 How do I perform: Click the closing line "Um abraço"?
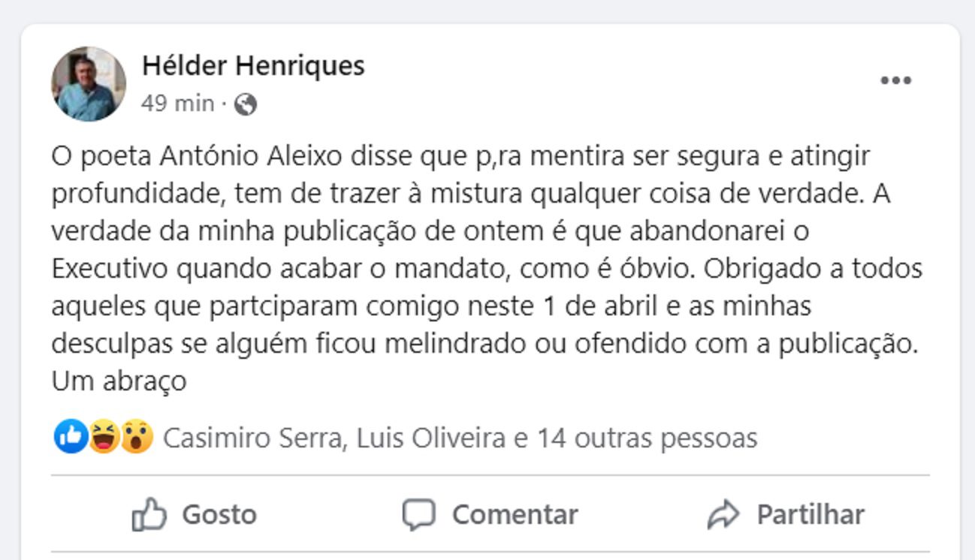click(119, 382)
